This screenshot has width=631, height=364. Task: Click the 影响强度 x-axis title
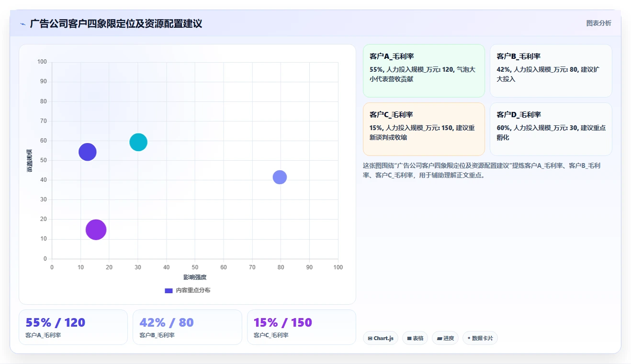coord(195,277)
